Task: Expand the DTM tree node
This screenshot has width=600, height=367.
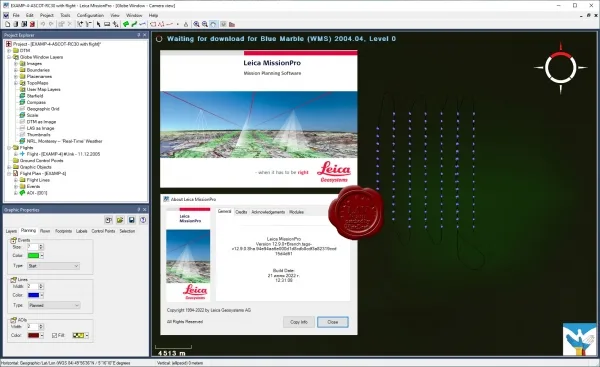Action: [x=9, y=51]
